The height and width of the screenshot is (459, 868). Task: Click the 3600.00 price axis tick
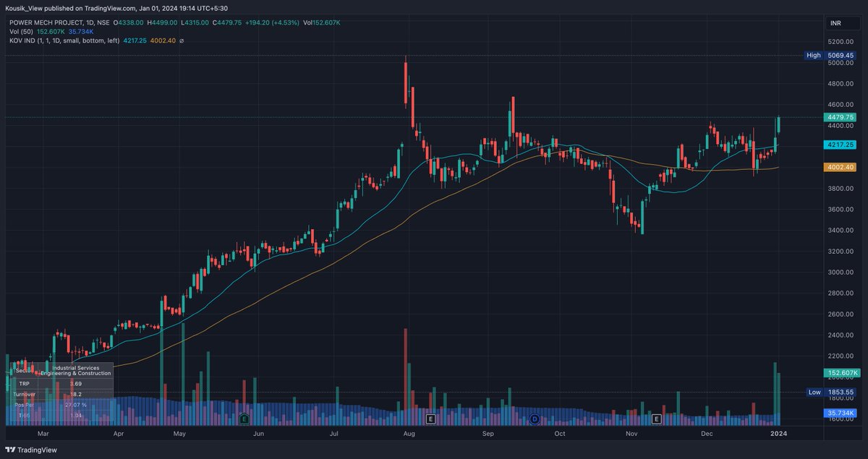(x=842, y=210)
